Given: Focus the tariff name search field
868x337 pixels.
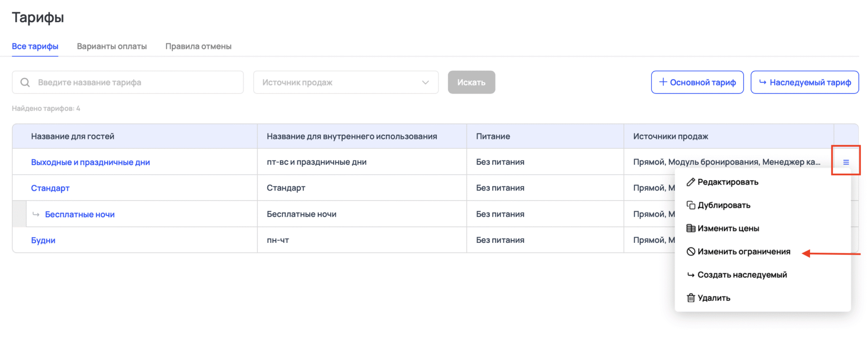Looking at the screenshot, I should (136, 82).
